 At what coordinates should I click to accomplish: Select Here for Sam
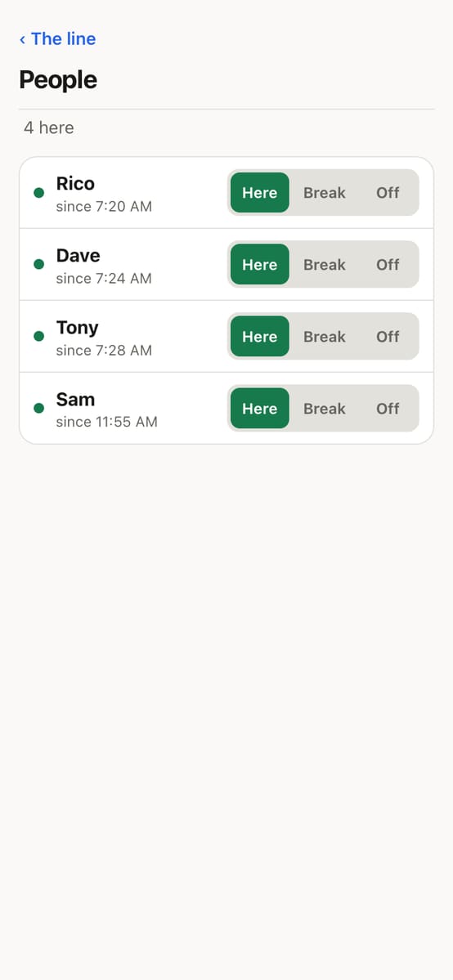click(x=260, y=408)
